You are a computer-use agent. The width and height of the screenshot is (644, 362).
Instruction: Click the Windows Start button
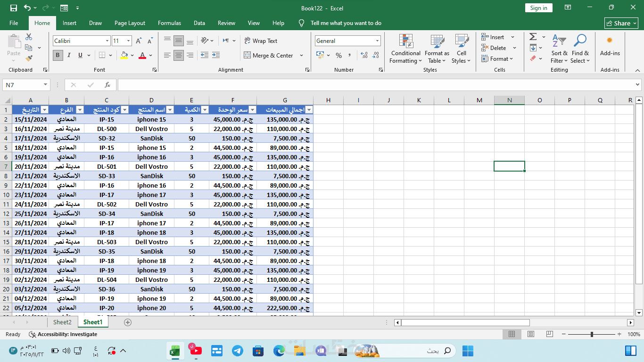point(468,351)
